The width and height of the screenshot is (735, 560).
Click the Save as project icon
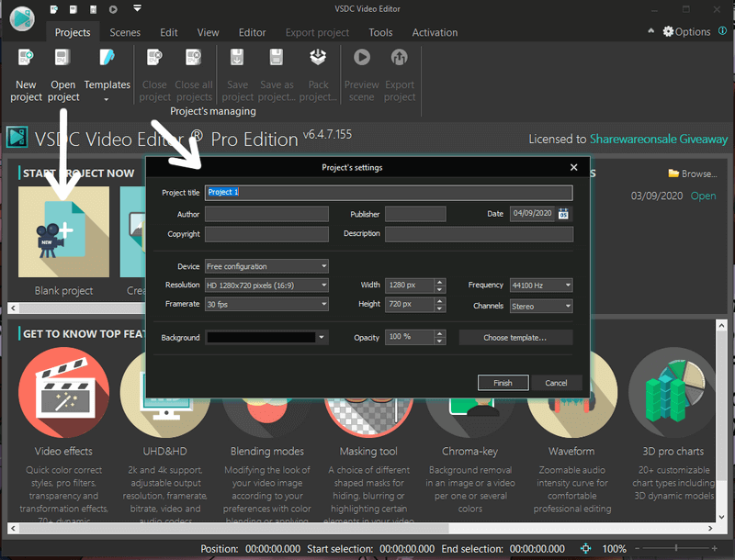pyautogui.click(x=277, y=58)
